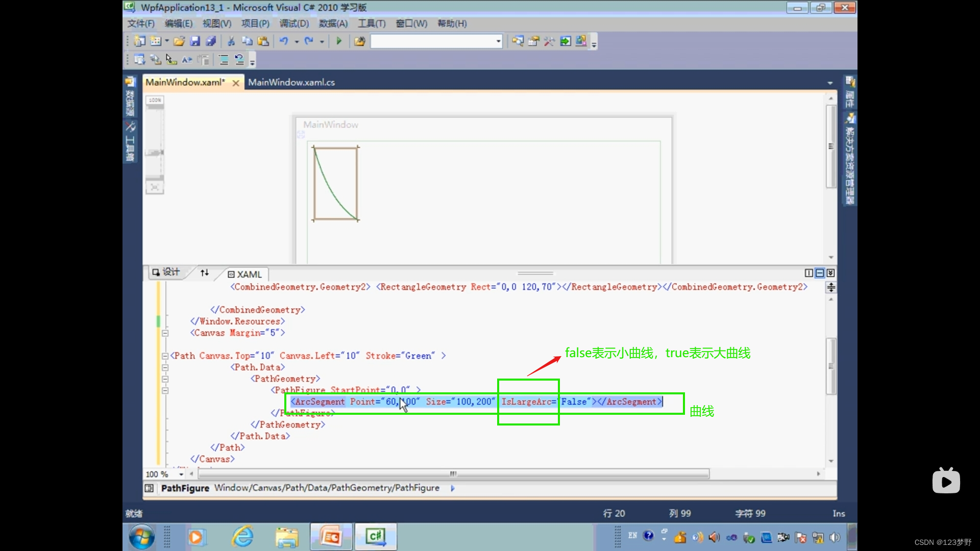Open the 项目(P) menu
This screenshot has height=551, width=980.
pyautogui.click(x=255, y=23)
